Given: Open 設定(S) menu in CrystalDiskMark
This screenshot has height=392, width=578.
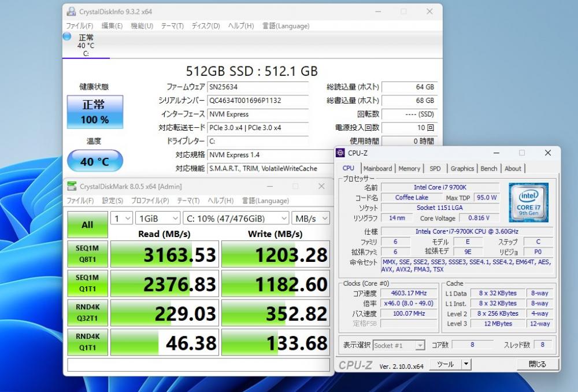Looking at the screenshot, I should point(113,201).
